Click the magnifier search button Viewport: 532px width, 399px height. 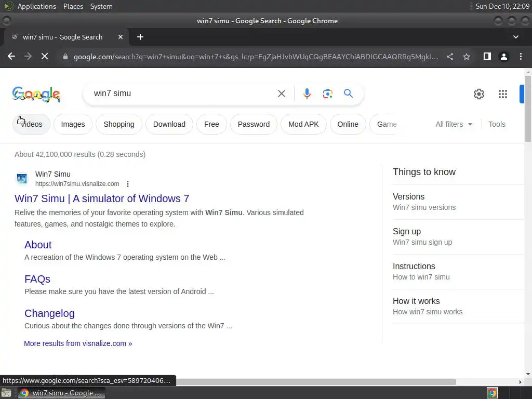[x=348, y=94]
